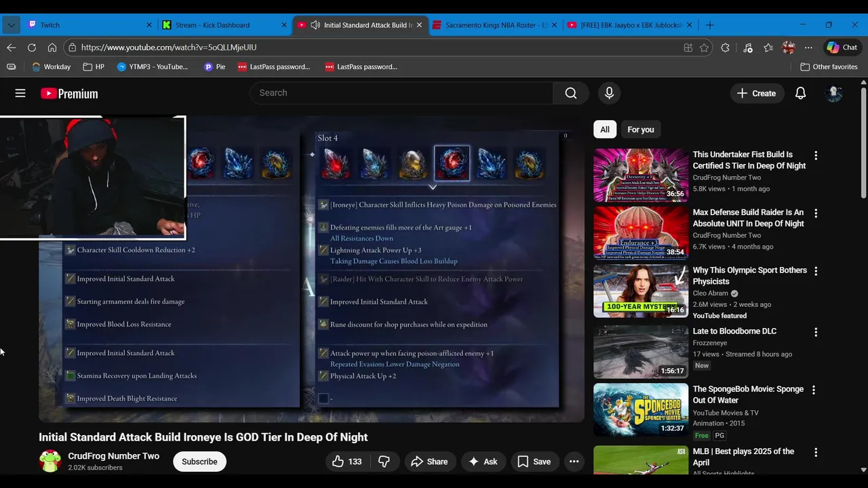Close the Twitch tab

pos(149,25)
